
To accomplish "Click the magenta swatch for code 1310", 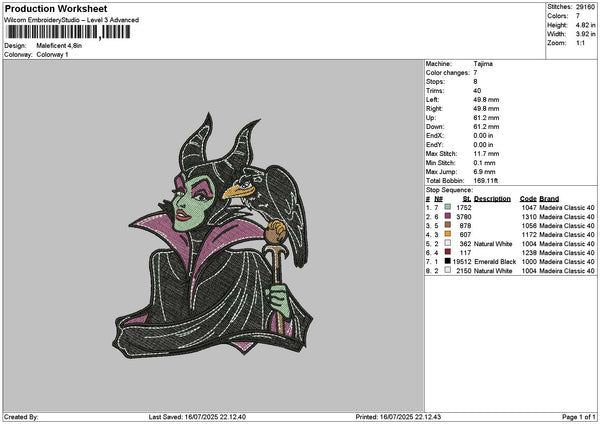I will click(x=448, y=216).
